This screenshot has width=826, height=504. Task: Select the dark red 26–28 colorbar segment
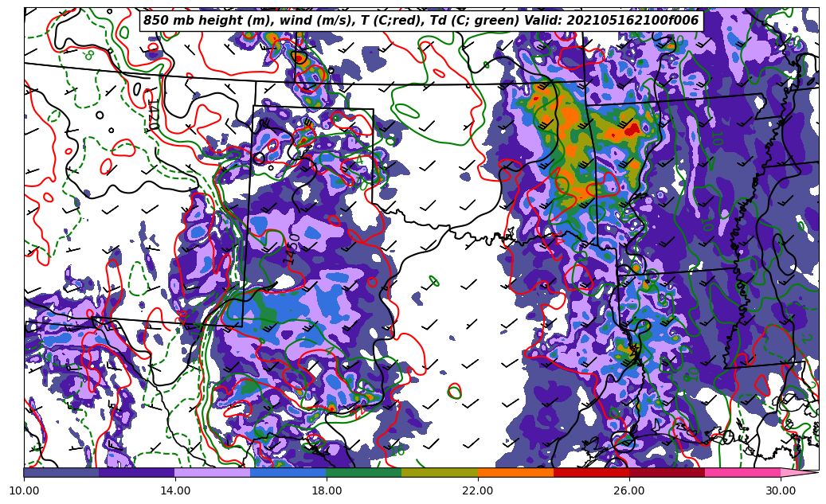(667, 473)
